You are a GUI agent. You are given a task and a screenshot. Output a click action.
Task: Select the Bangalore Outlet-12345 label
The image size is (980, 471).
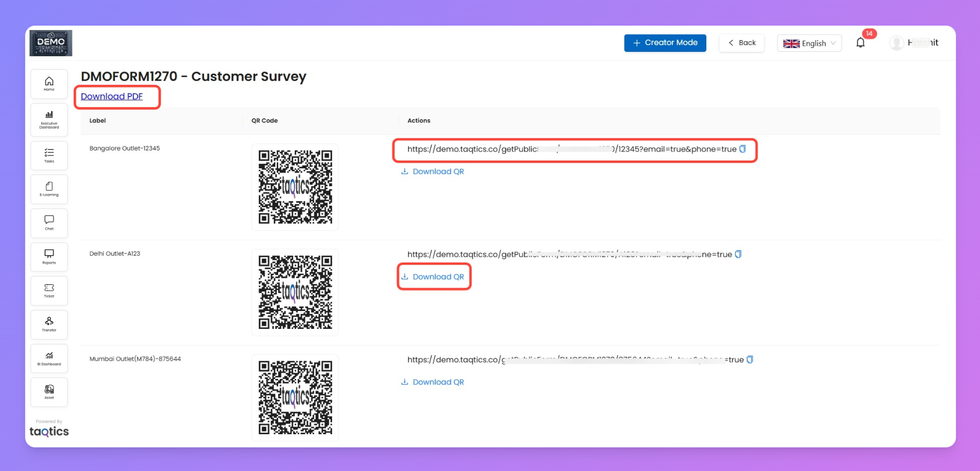click(x=125, y=148)
